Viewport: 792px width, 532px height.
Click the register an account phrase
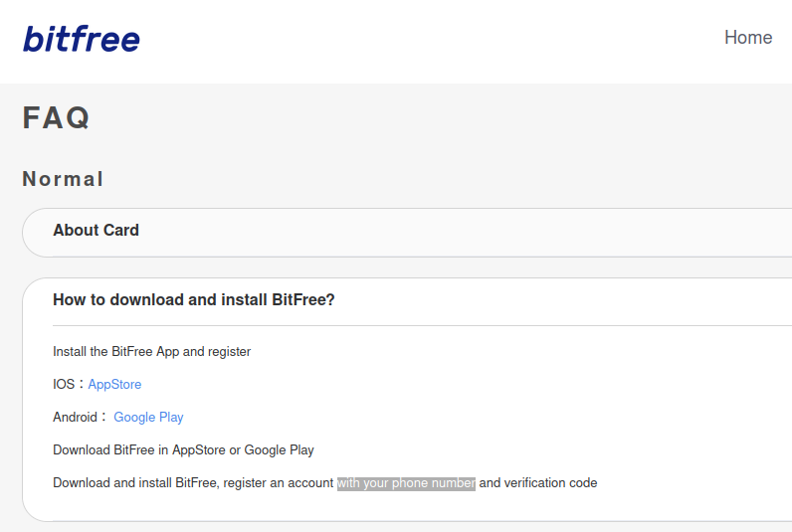pos(280,483)
